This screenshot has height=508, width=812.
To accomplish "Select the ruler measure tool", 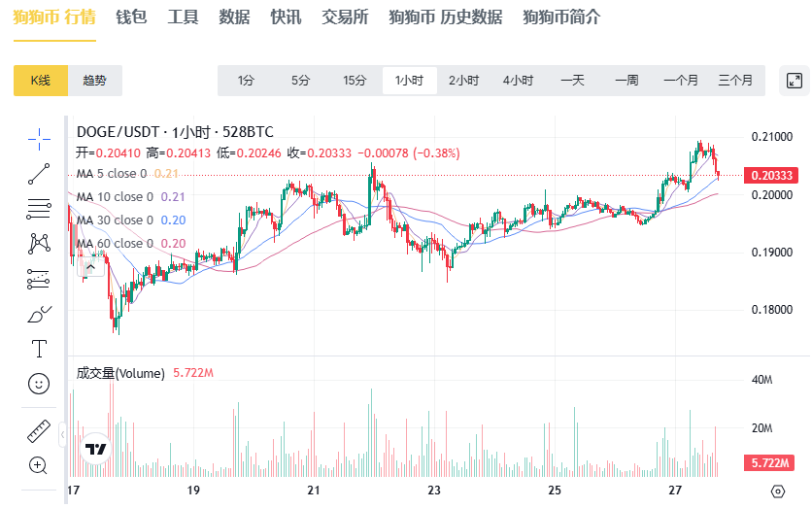I will point(39,430).
